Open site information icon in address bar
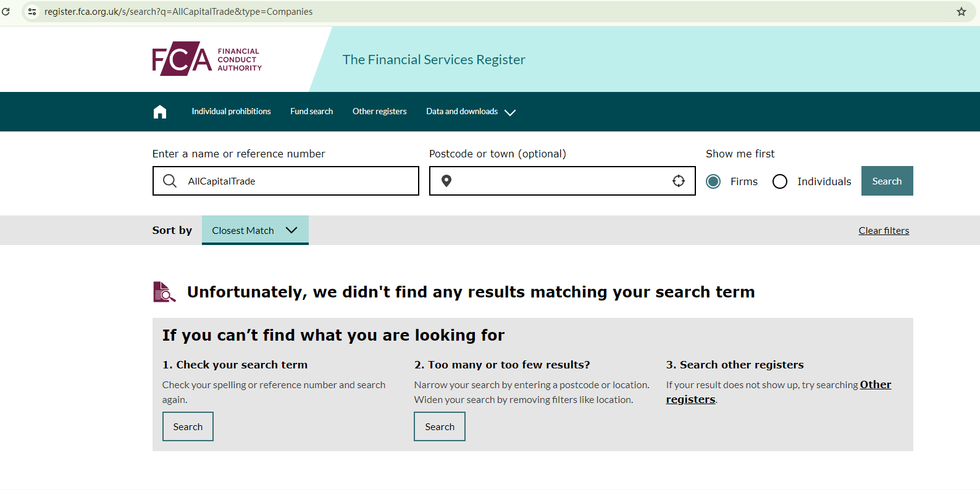The width and height of the screenshot is (980, 490). (x=32, y=12)
